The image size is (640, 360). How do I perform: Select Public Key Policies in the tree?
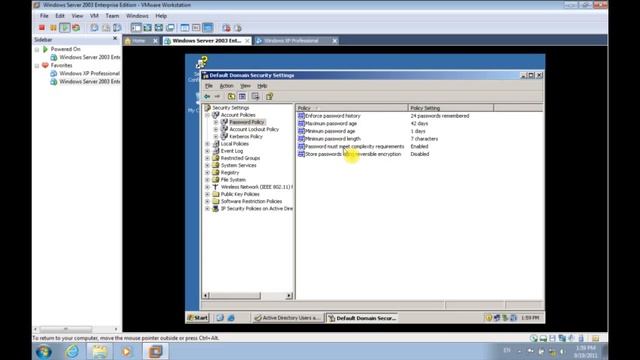point(240,194)
